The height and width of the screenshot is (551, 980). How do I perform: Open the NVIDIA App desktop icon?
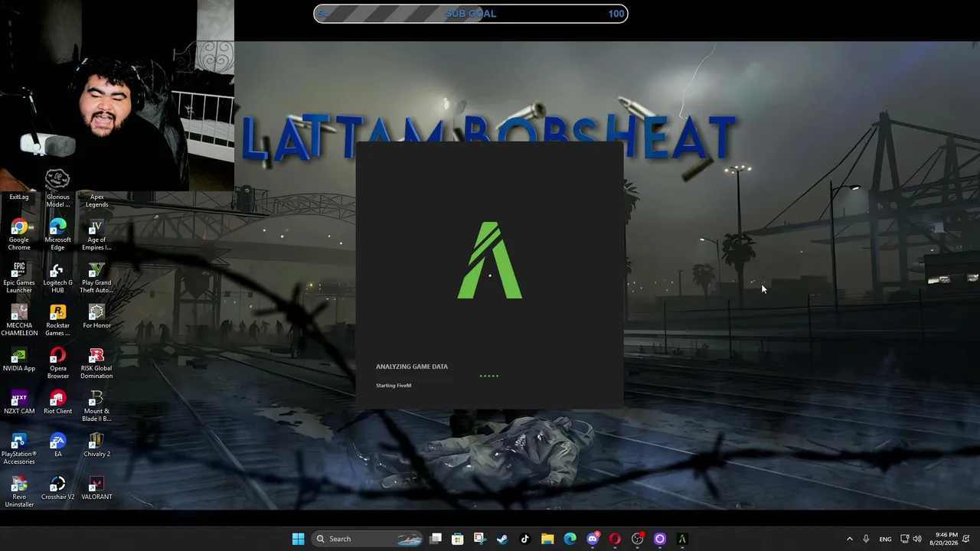19,360
